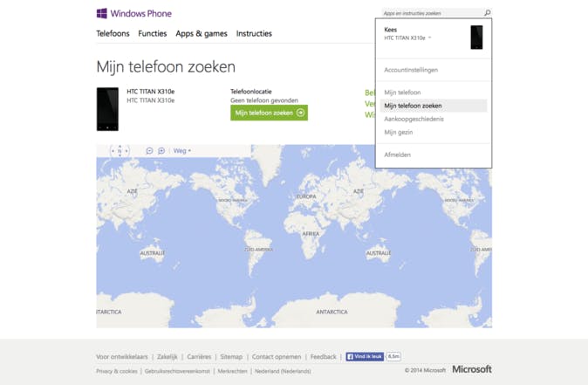The width and height of the screenshot is (588, 385).
Task: Click the Windows Phone logo
Action: point(133,14)
